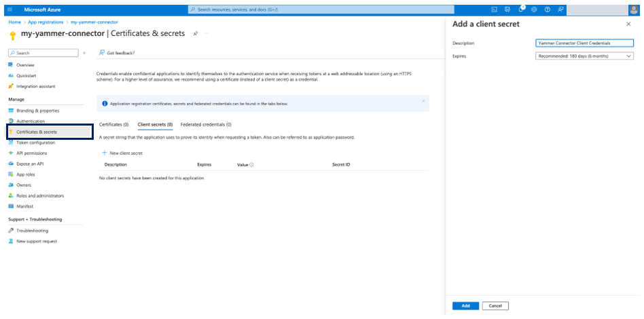Click New client secret
This screenshot has height=319, width=644.
(x=122, y=153)
